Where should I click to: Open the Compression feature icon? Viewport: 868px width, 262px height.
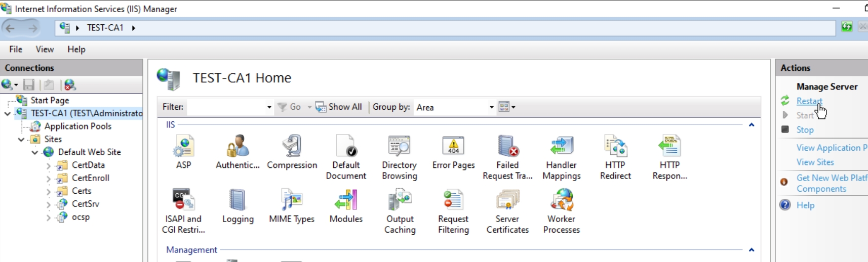[x=292, y=152]
